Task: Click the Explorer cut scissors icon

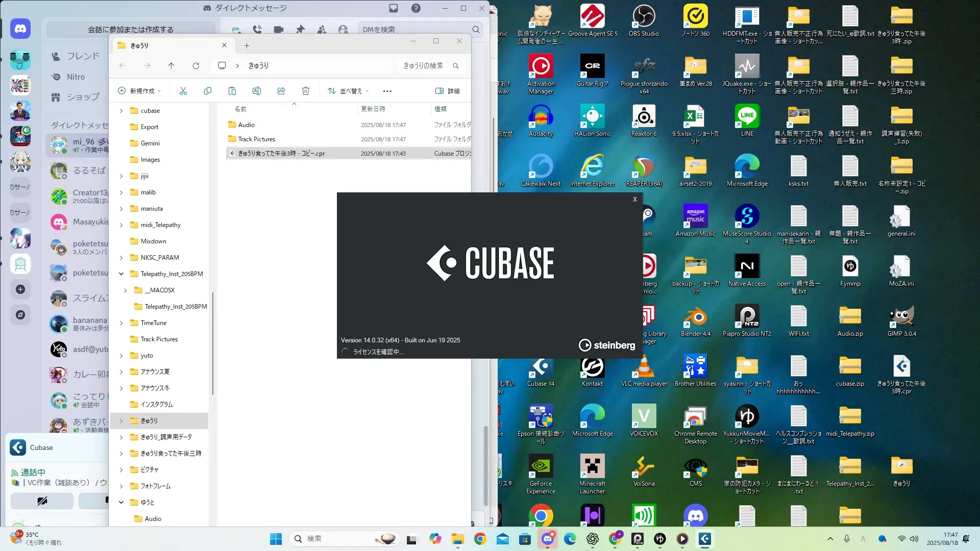Action: tap(183, 91)
